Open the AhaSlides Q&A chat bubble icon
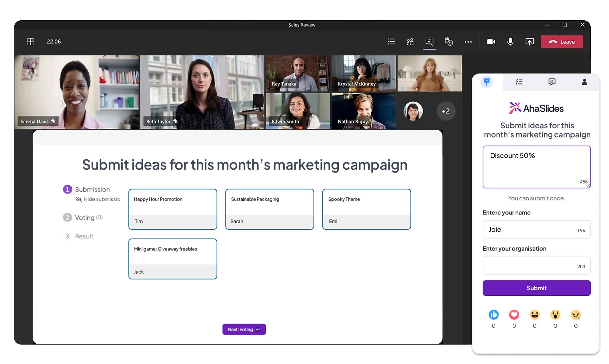This screenshot has height=364, width=609. coord(552,82)
